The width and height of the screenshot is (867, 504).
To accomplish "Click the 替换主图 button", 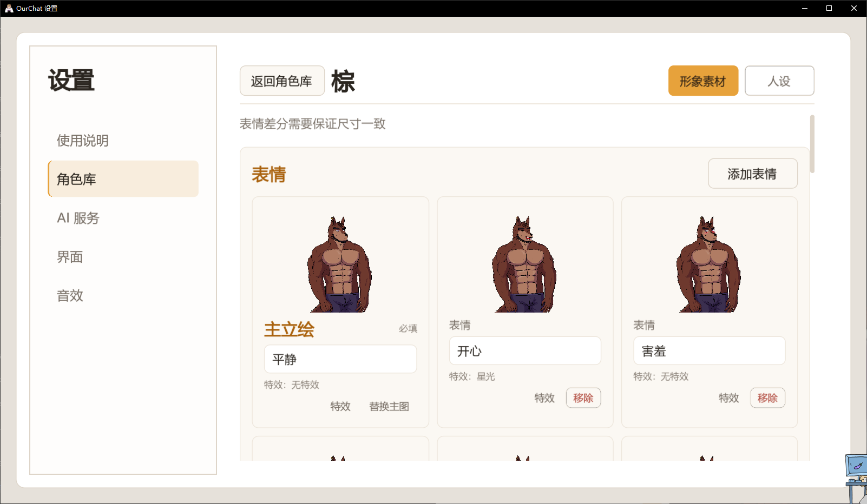I will (389, 406).
